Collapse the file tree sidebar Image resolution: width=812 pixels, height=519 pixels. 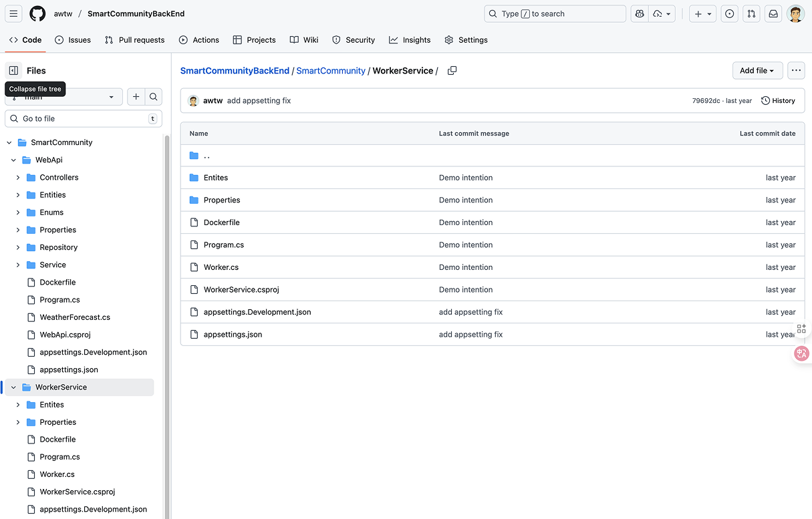click(14, 70)
